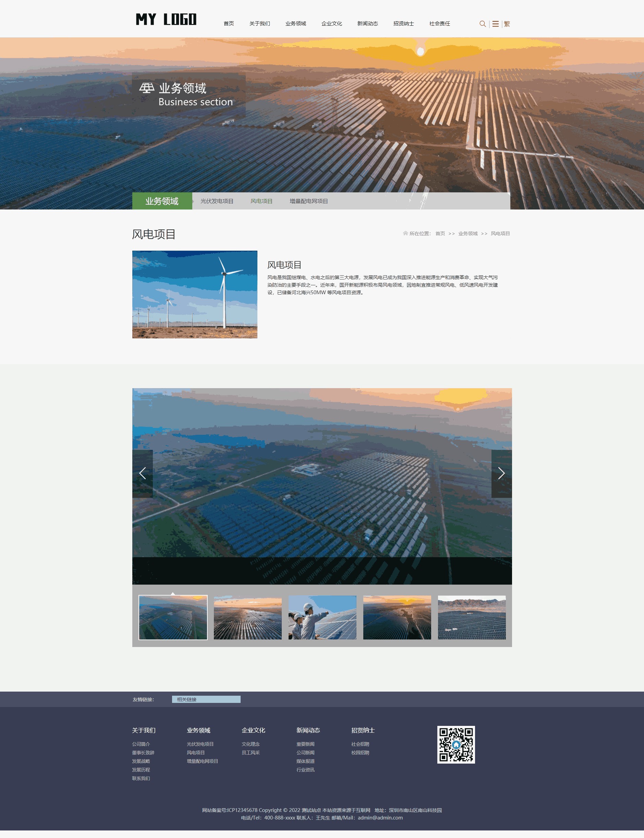This screenshot has width=644, height=838.
Task: Open the 相关链接 friendly links dropdown
Action: coord(206,699)
